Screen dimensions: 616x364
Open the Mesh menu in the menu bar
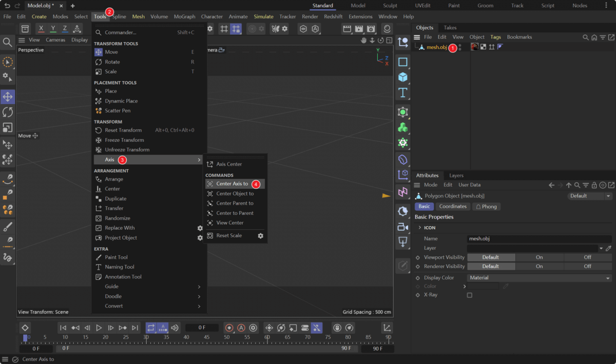click(x=138, y=16)
